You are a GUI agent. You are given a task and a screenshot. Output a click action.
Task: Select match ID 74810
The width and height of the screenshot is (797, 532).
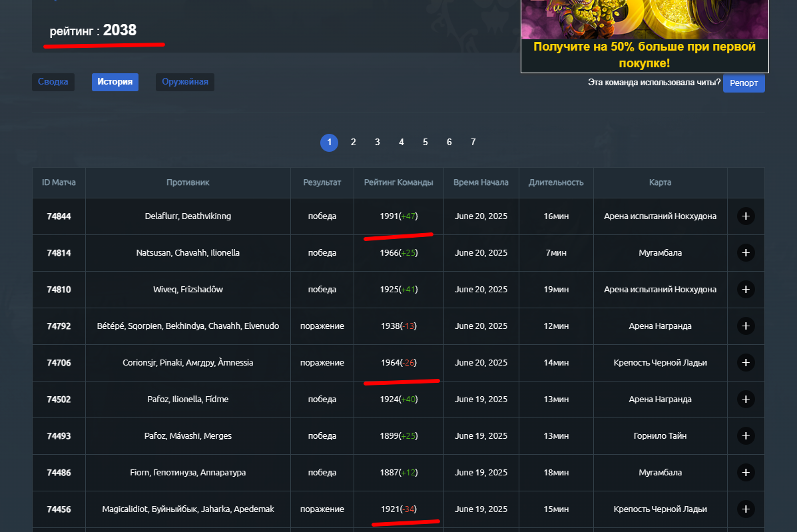tap(59, 289)
